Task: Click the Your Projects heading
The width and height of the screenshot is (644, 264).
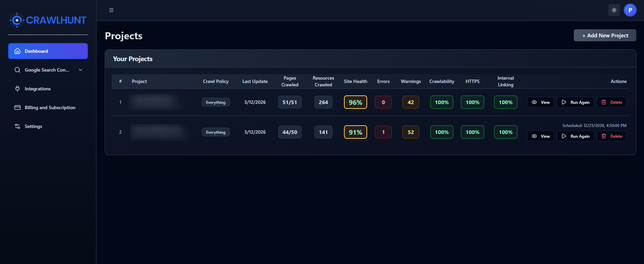Action: click(133, 59)
